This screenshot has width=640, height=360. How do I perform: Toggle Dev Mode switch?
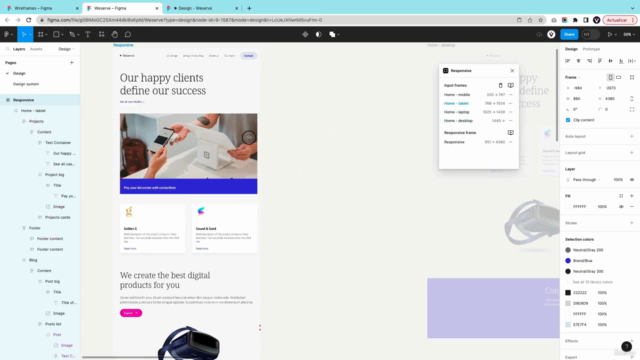point(591,35)
